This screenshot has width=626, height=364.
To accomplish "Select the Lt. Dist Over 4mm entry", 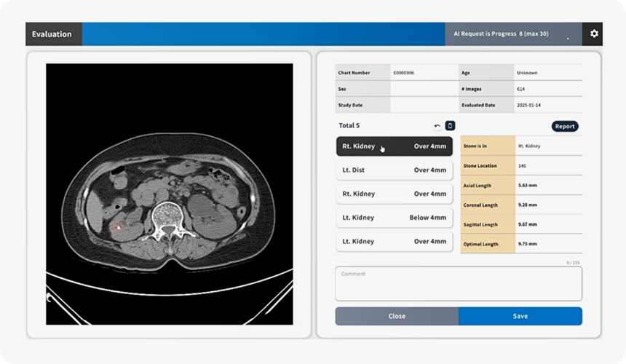I will coord(394,170).
